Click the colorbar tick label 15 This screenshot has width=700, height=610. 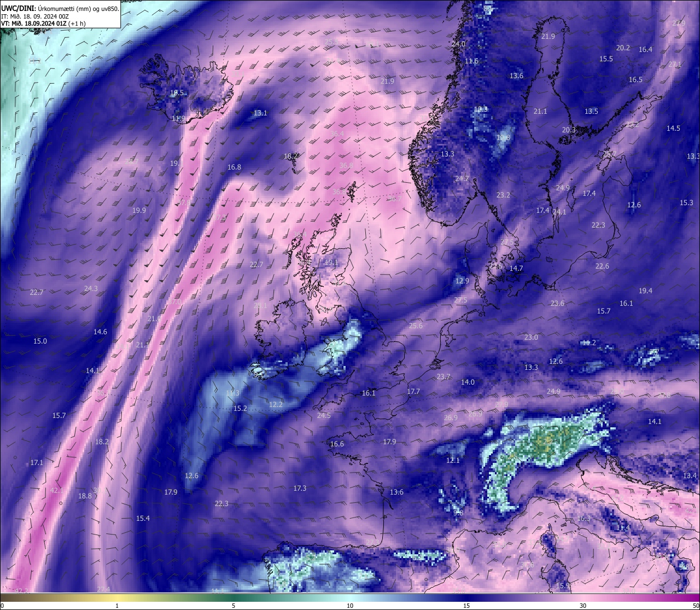coord(466,606)
